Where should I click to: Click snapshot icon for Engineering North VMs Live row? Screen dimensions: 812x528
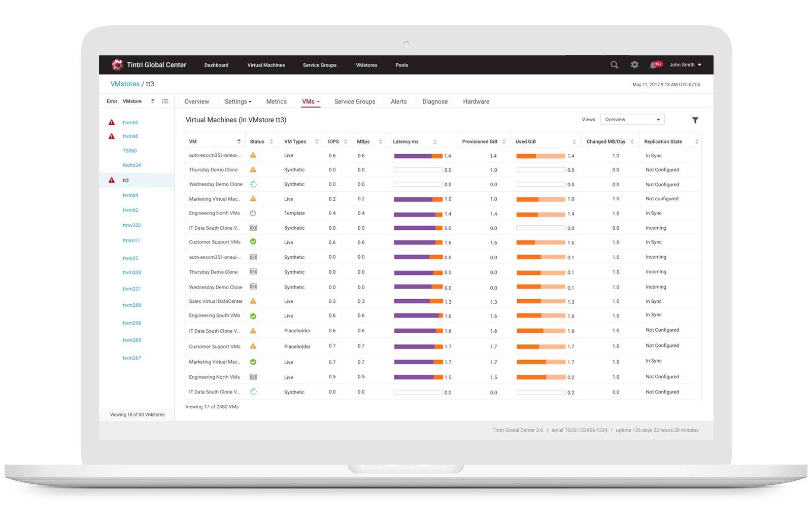click(253, 377)
